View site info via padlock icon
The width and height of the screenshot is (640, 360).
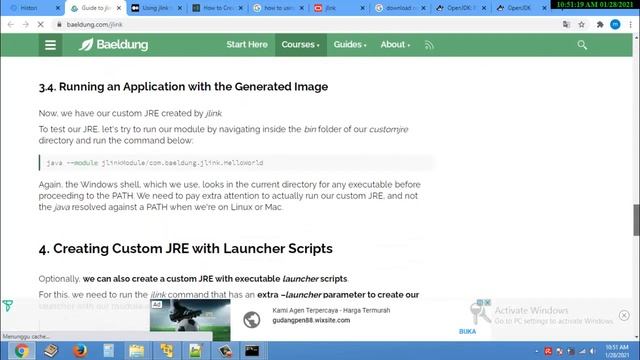pyautogui.click(x=59, y=24)
